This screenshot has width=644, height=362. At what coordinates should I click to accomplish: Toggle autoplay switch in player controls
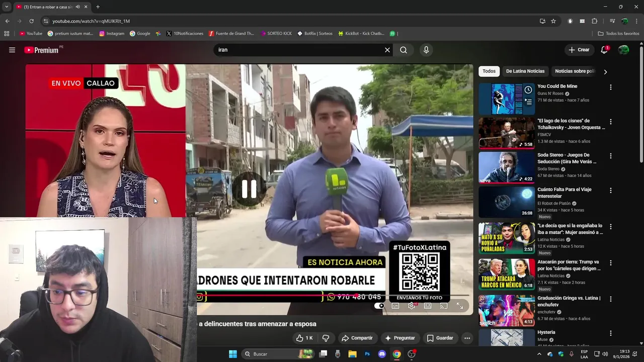[379, 306]
